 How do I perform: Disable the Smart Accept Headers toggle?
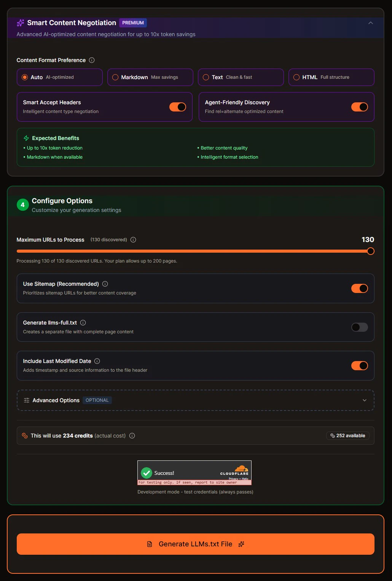click(x=178, y=107)
